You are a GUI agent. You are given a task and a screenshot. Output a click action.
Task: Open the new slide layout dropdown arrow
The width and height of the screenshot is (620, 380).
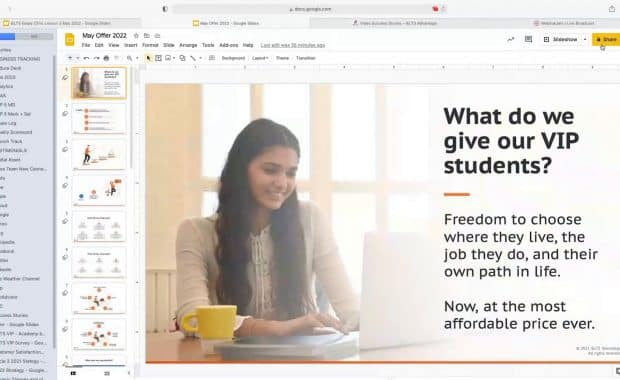[78, 58]
